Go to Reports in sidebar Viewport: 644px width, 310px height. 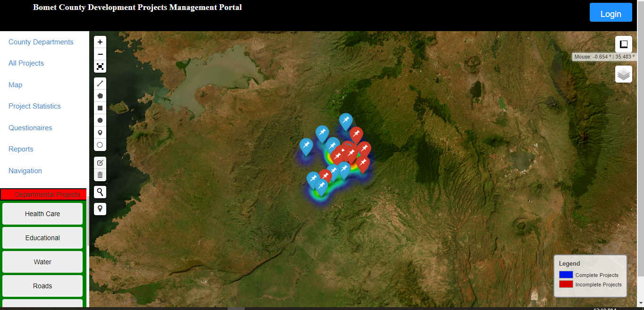(21, 149)
